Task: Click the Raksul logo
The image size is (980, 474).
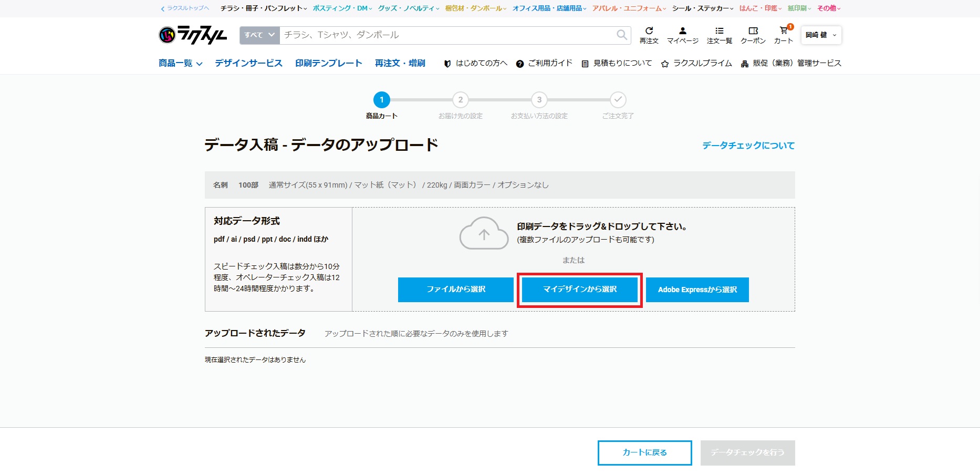Action: point(193,35)
